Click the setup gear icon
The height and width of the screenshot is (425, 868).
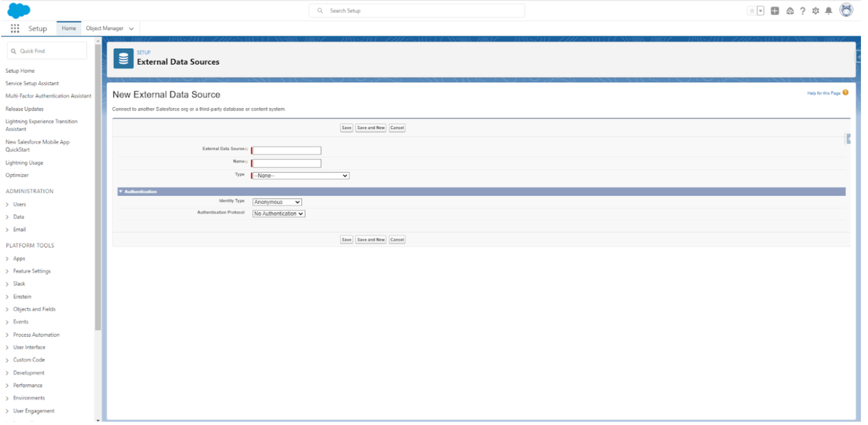pos(816,10)
